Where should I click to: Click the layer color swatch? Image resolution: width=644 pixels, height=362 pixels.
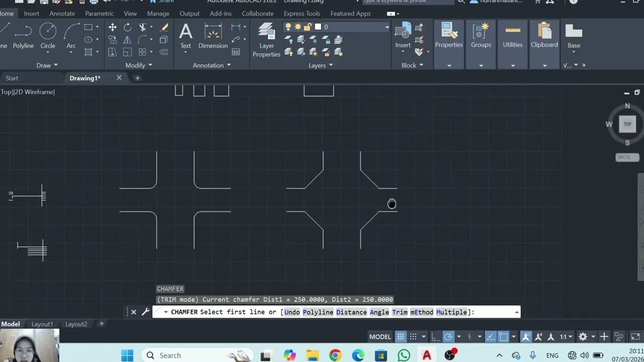(x=317, y=27)
